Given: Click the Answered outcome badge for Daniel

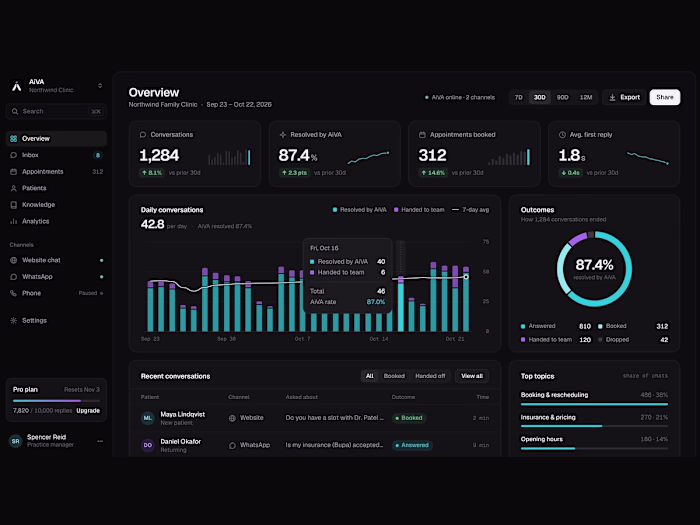Looking at the screenshot, I should (x=412, y=445).
